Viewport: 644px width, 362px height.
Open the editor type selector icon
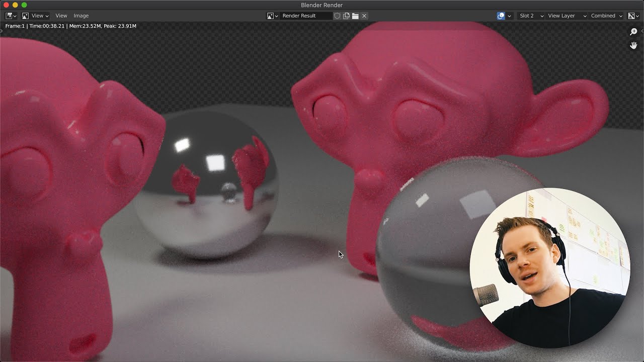click(x=9, y=16)
